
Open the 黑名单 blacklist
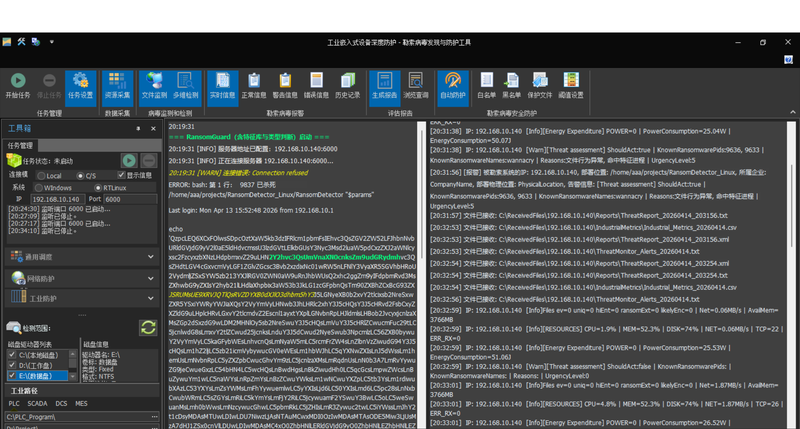511,86
